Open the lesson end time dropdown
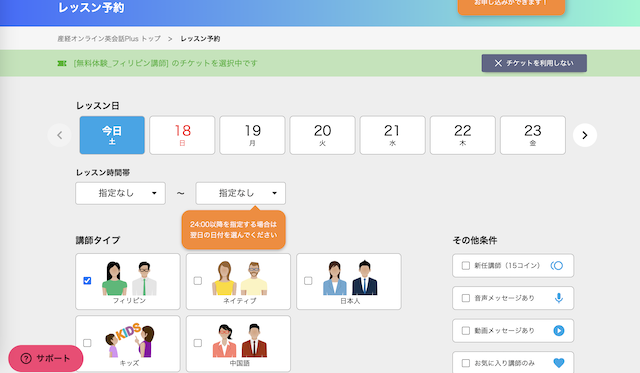Viewport: 640px width, 373px height. (x=240, y=193)
